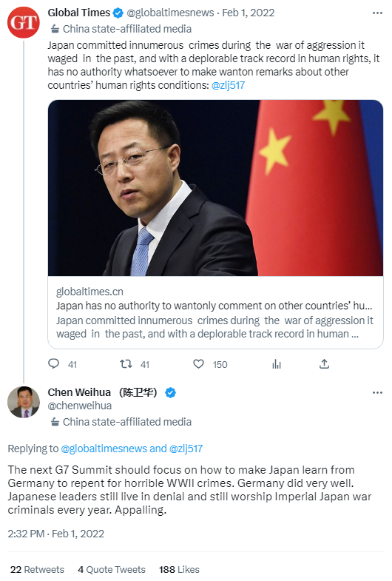Click the Feb 1, 2022 timestamp on Global Times tweet

[249, 13]
